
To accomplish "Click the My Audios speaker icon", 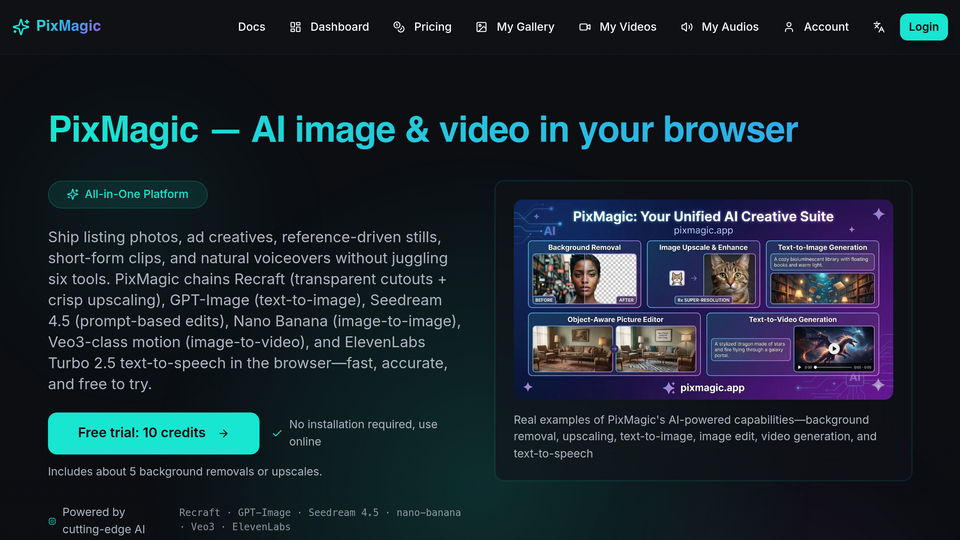I will click(686, 27).
